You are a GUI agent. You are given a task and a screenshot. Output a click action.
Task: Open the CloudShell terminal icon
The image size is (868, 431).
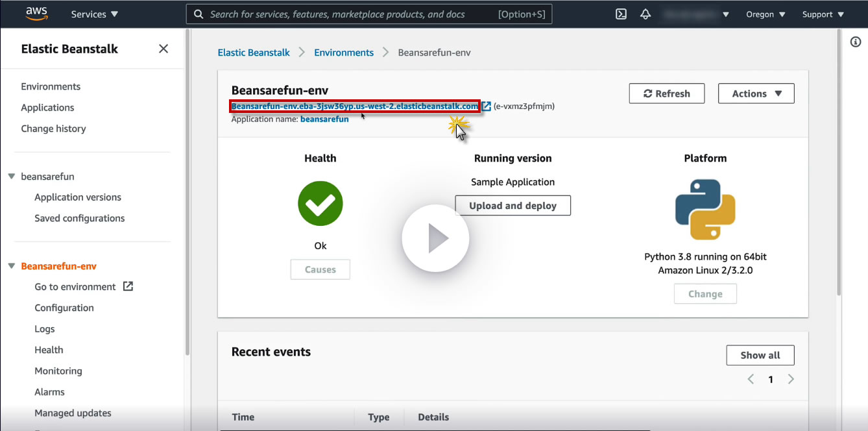(621, 14)
